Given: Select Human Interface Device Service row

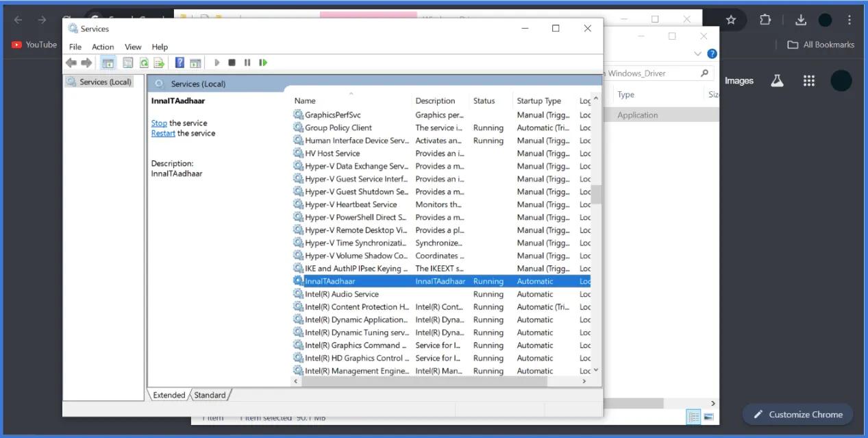Looking at the screenshot, I should [441, 141].
